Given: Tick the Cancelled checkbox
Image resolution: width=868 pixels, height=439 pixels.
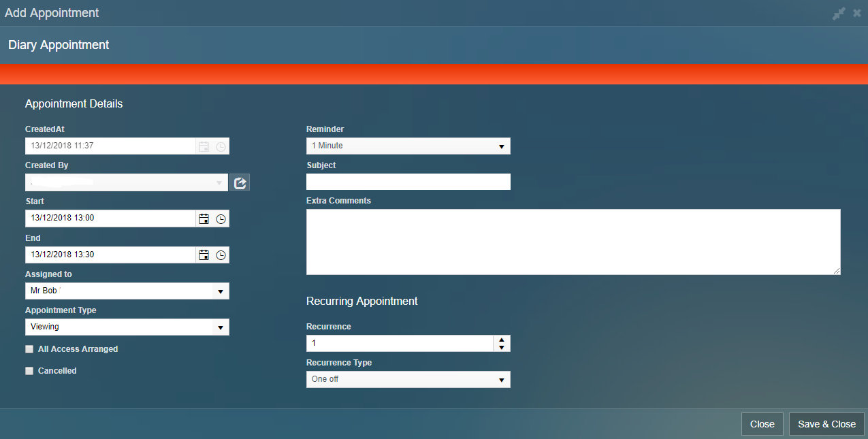Looking at the screenshot, I should (x=29, y=371).
